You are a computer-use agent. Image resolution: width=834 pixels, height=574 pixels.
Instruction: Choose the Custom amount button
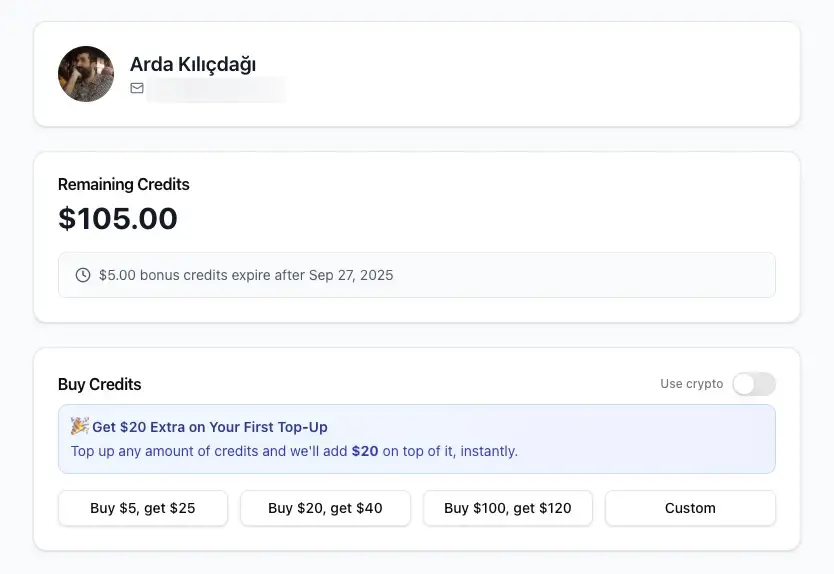click(x=690, y=508)
